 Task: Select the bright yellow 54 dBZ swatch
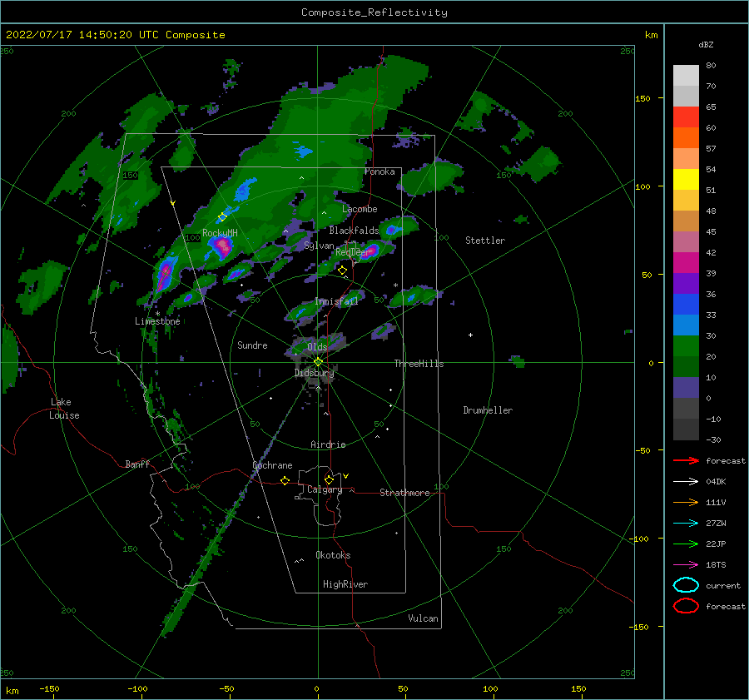[x=686, y=180]
